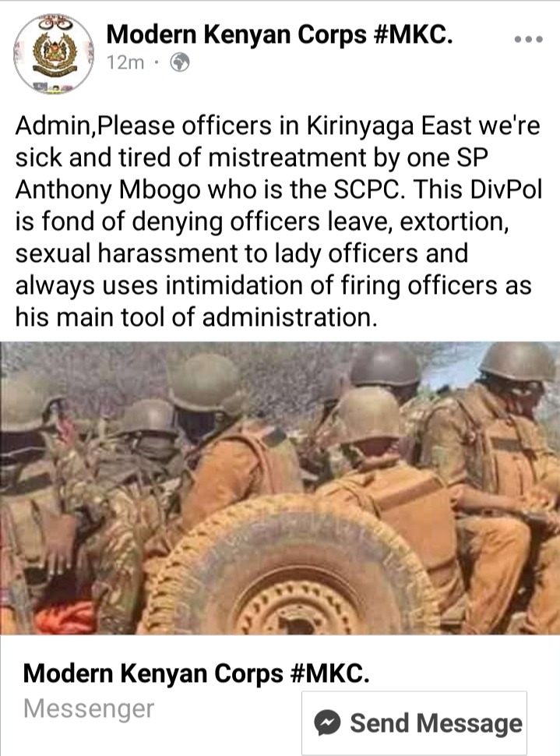Open the three-dot post options menu
Image resolution: width=560 pixels, height=756 pixels.
pyautogui.click(x=528, y=39)
